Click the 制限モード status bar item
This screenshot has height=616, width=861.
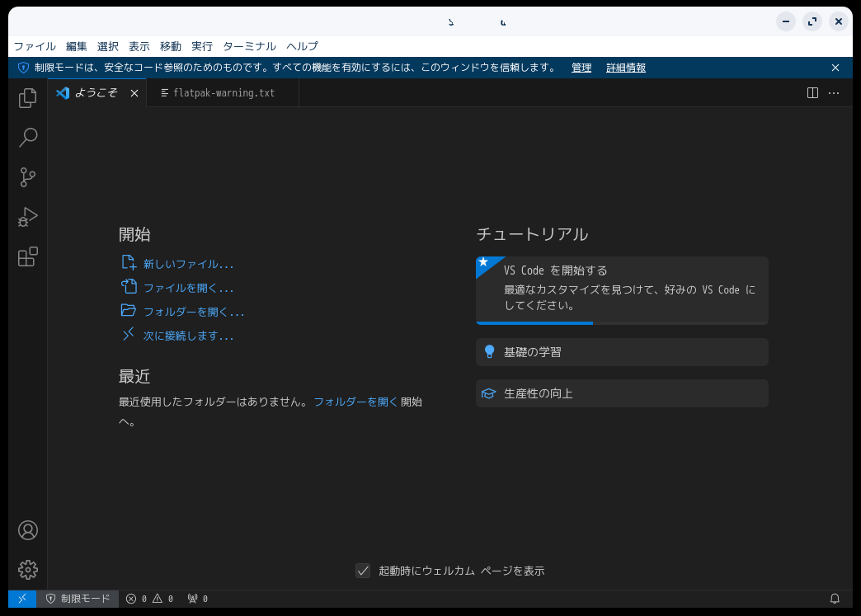(78, 599)
